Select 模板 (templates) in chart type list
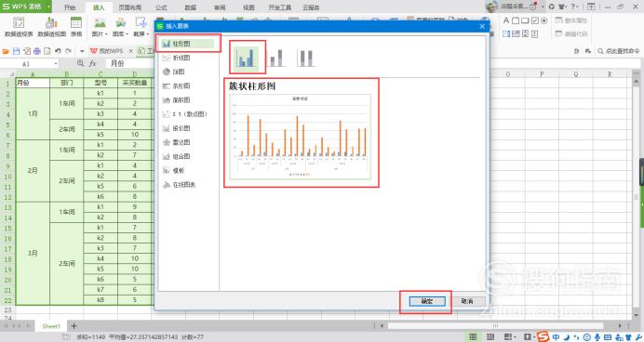 point(178,170)
